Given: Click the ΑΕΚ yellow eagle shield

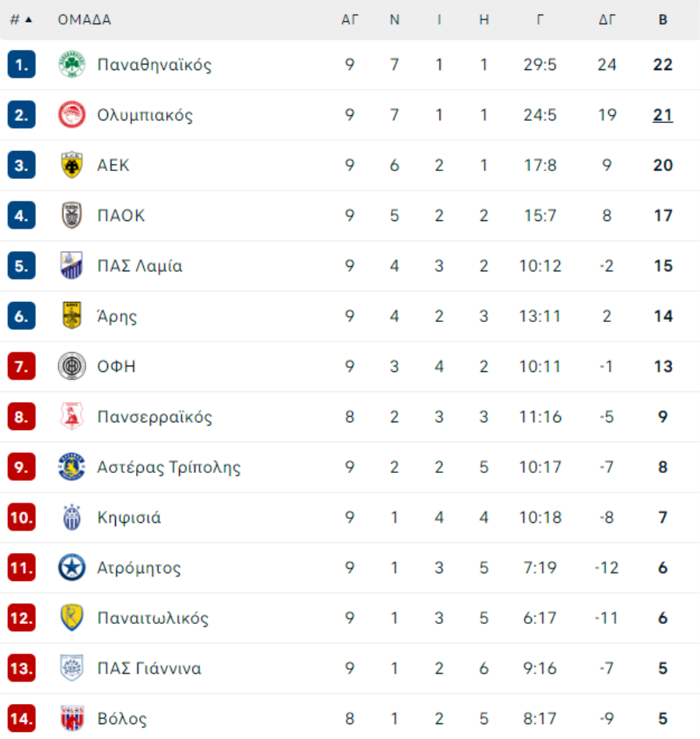Looking at the screenshot, I should click(x=72, y=165).
